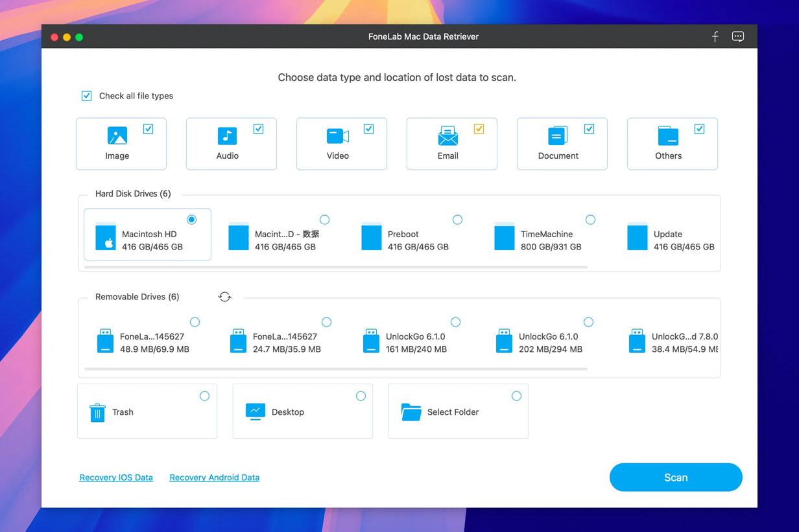Screen dimensions: 799x532
Task: Click the Email envelope icon
Action: (447, 136)
